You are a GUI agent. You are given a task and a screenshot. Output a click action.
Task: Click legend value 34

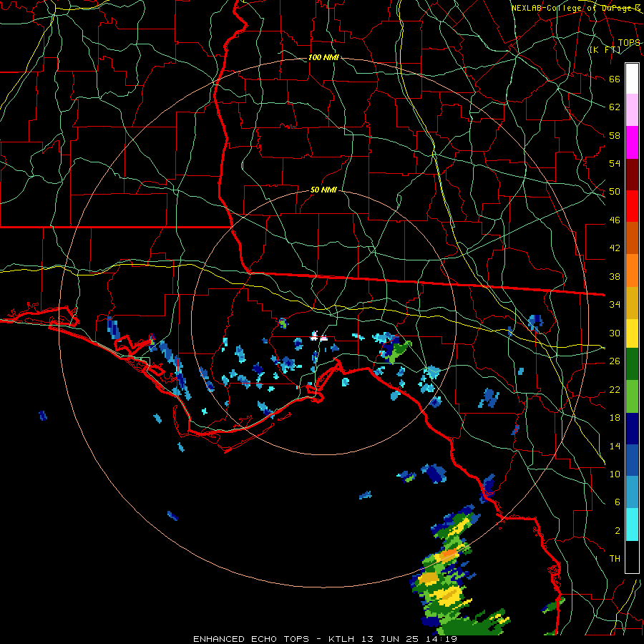[x=615, y=305]
